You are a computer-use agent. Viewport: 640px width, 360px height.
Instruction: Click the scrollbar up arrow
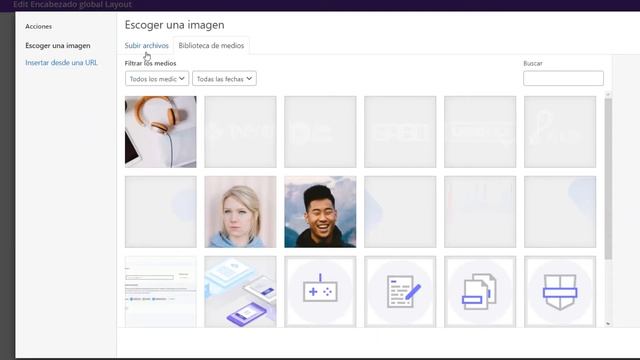coord(608,95)
